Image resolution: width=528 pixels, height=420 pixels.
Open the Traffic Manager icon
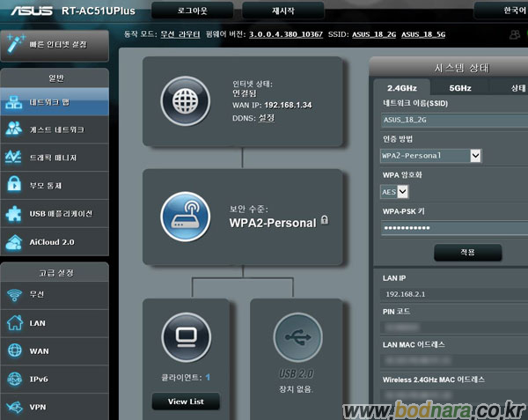tap(13, 157)
